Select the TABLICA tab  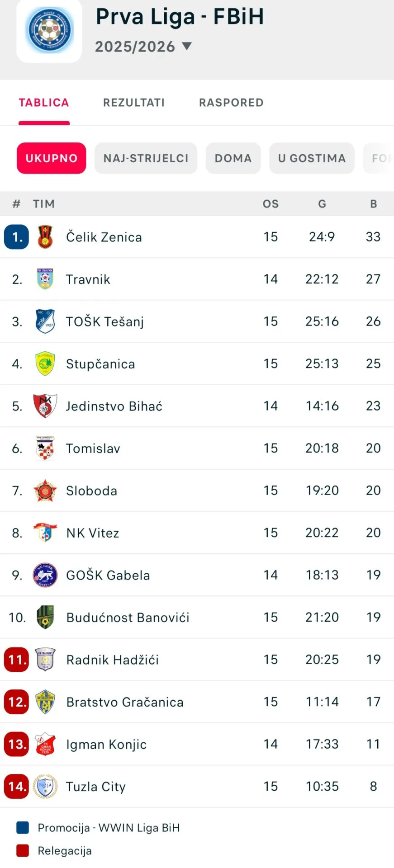point(44,103)
